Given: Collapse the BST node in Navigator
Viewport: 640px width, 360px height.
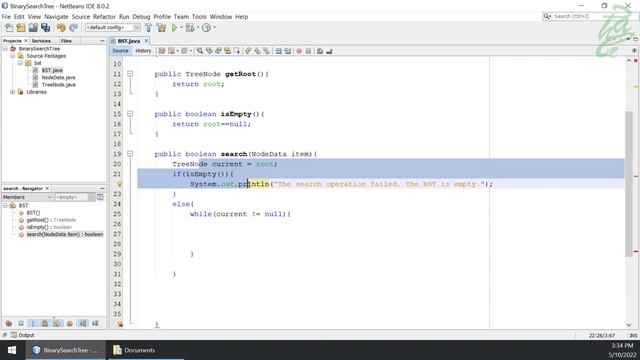Looking at the screenshot, I should [x=5, y=206].
